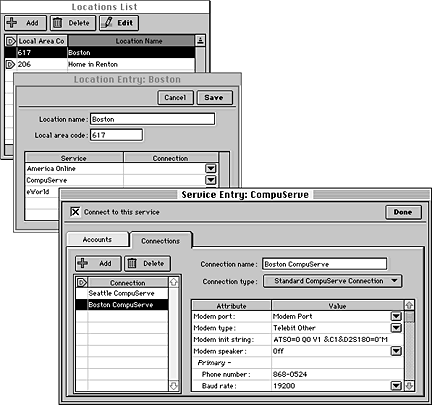The image size is (432, 405).
Task: Open the Connection type popup menu
Action: [x=333, y=281]
